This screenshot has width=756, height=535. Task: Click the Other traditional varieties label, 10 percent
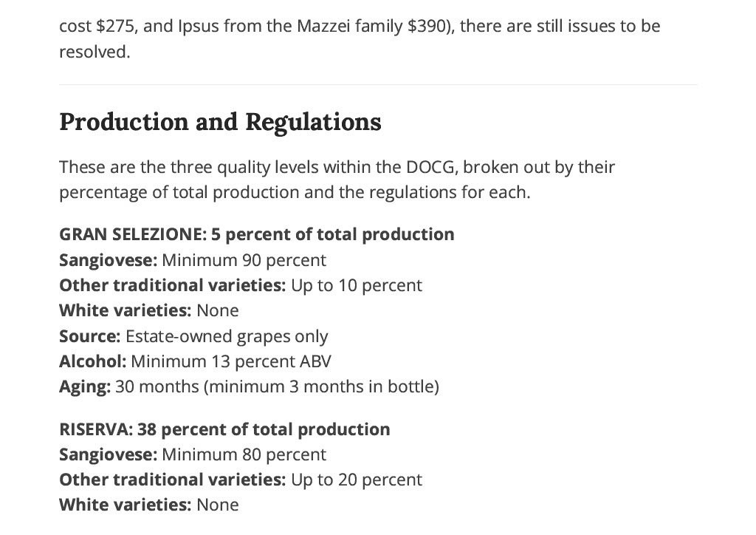173,285
